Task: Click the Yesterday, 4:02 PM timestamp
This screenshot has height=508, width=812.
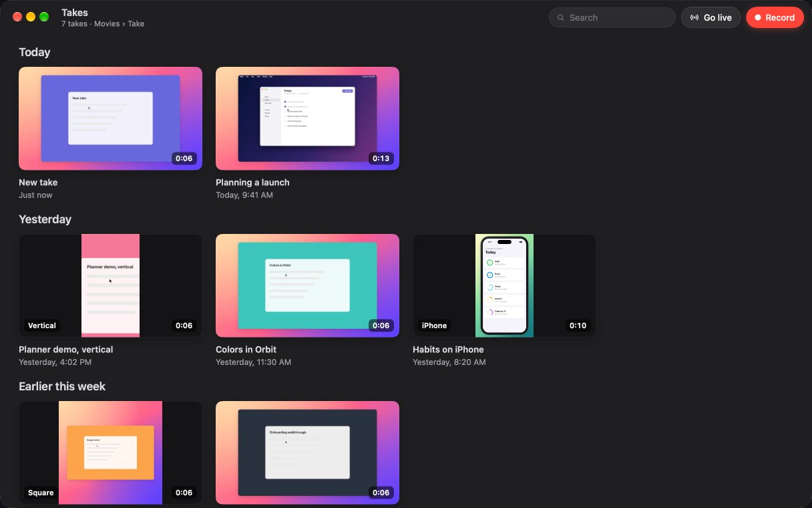Action: (x=55, y=362)
